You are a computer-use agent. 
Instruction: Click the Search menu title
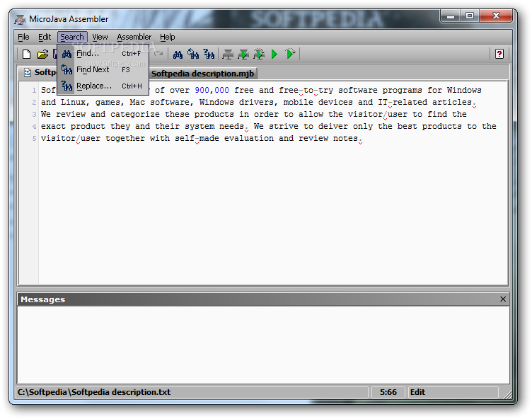pos(72,37)
